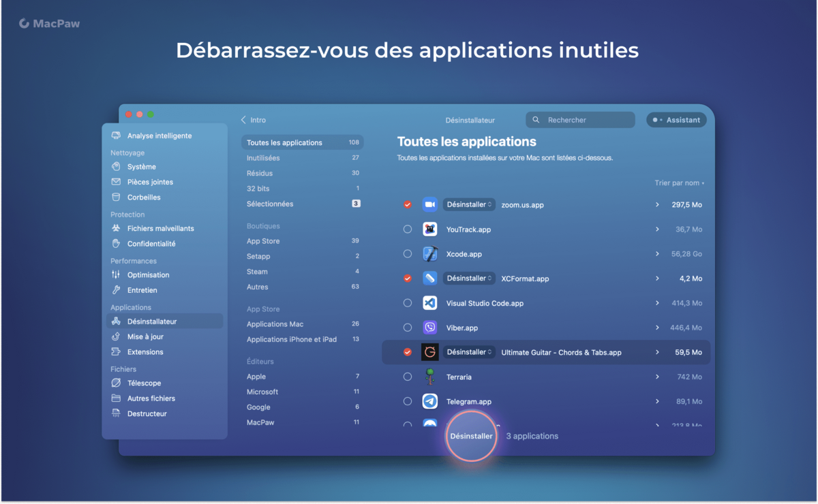
Task: Click the Entretien wrench icon
Action: (116, 290)
